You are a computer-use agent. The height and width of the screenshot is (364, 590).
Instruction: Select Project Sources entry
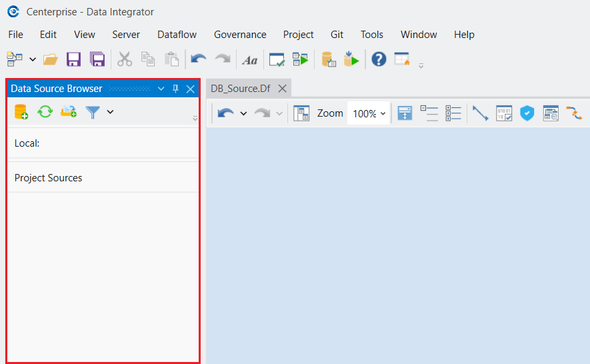tap(103, 178)
